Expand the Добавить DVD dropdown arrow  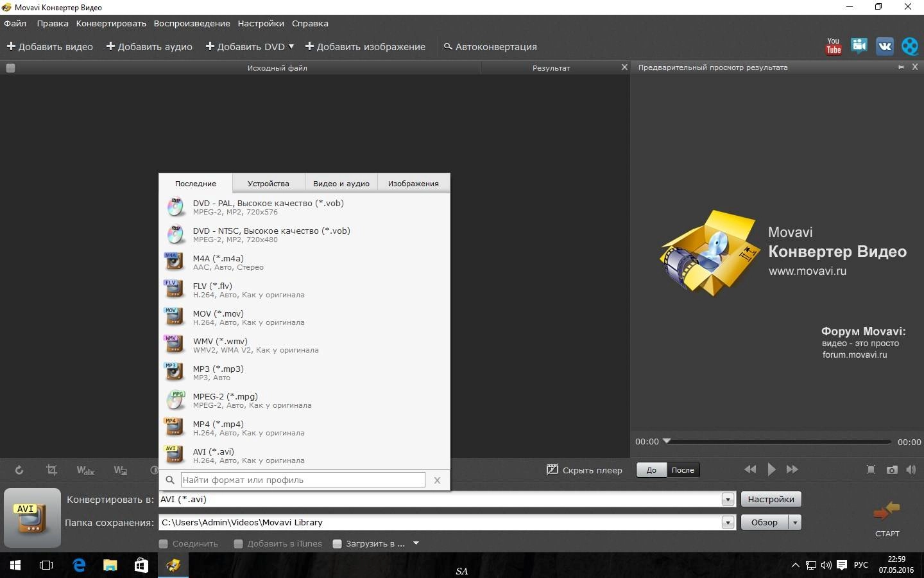[x=291, y=46]
